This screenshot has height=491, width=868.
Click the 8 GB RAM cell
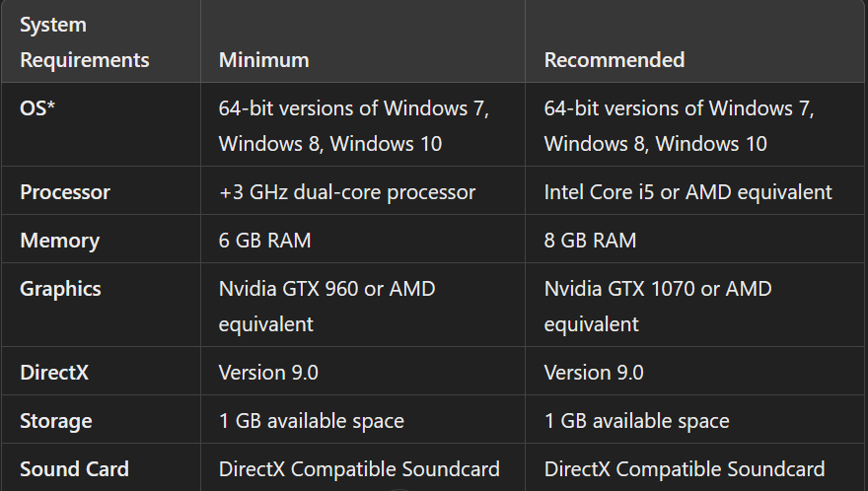point(590,241)
